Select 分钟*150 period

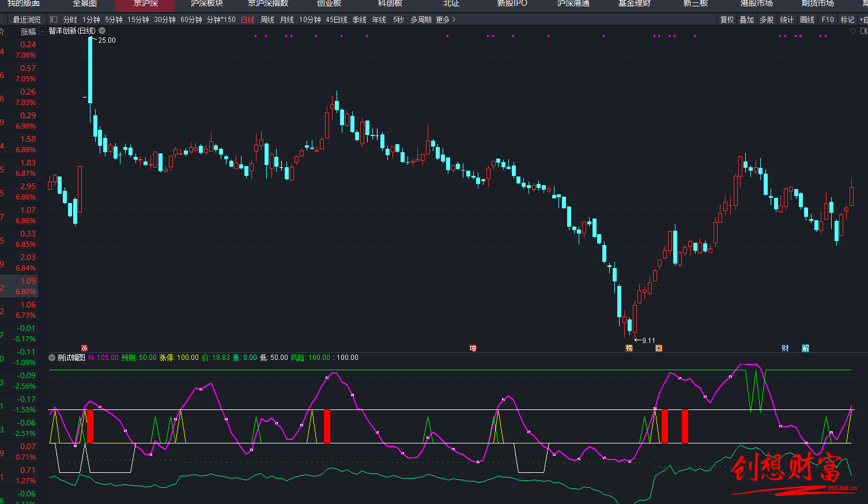pos(221,20)
